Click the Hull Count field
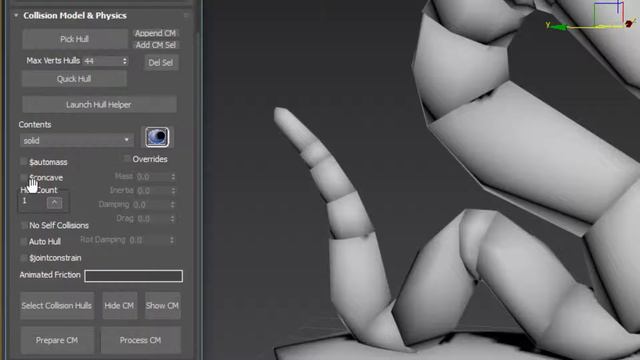The height and width of the screenshot is (360, 640). [x=32, y=202]
